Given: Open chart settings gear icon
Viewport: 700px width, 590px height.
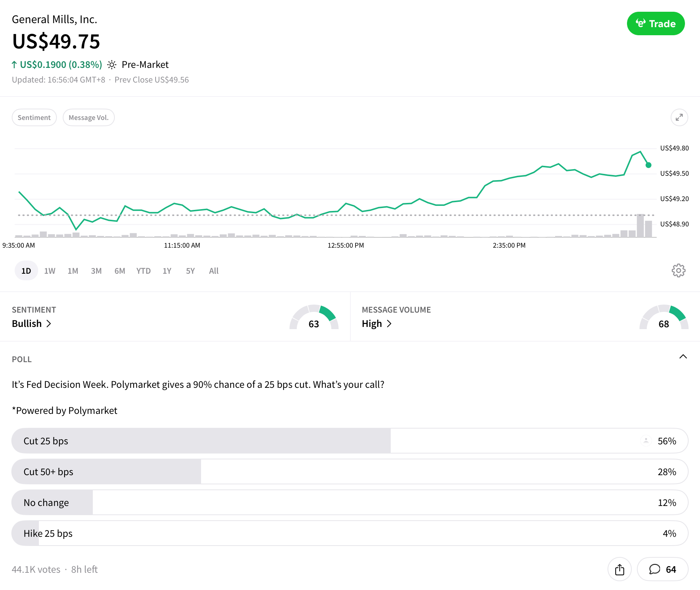Looking at the screenshot, I should coord(678,271).
